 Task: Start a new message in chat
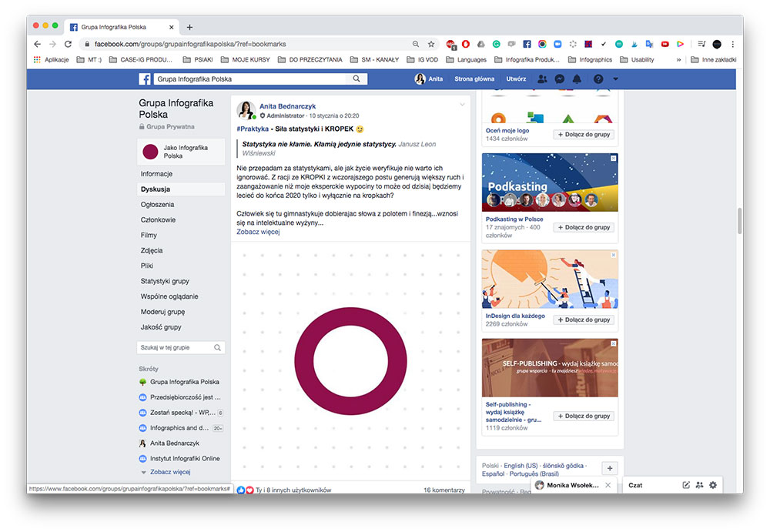(686, 485)
